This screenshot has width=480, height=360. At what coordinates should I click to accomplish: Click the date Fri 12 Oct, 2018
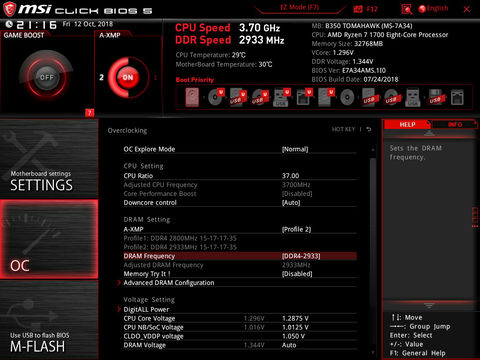(88, 24)
